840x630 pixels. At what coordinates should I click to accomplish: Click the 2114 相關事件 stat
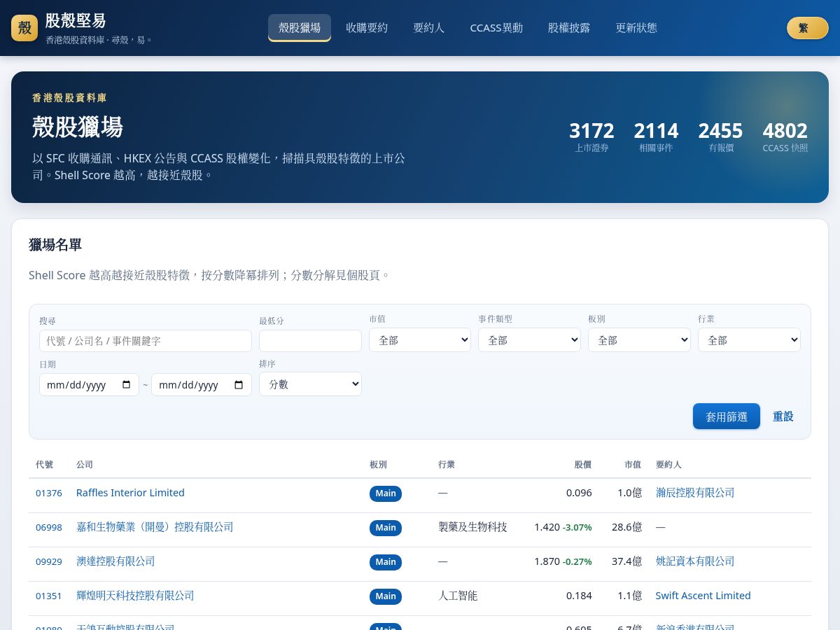pos(656,136)
